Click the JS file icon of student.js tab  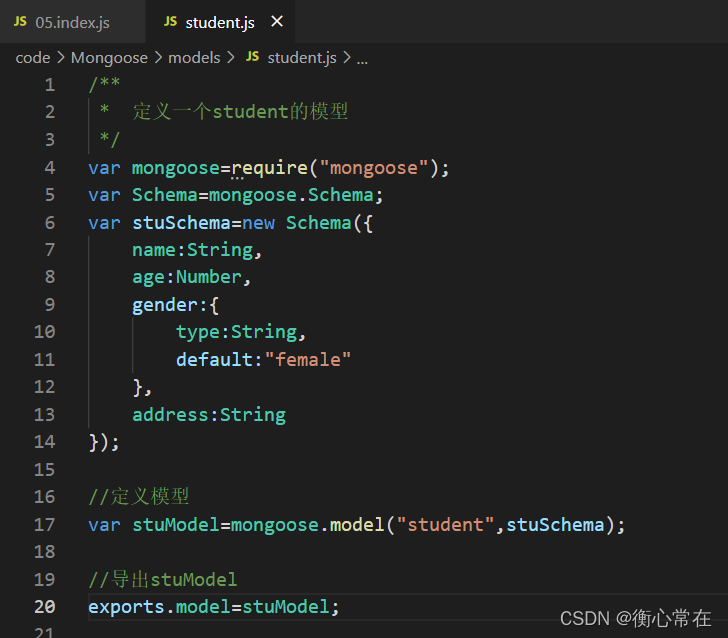pyautogui.click(x=170, y=21)
